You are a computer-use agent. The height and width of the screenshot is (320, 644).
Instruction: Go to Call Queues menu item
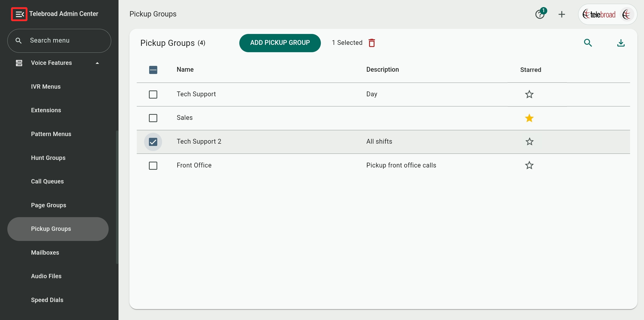pyautogui.click(x=47, y=181)
